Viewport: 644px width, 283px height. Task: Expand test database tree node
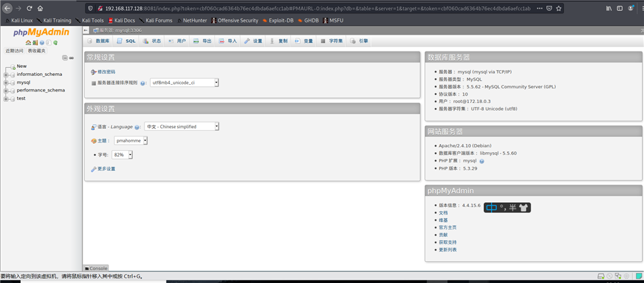point(5,99)
